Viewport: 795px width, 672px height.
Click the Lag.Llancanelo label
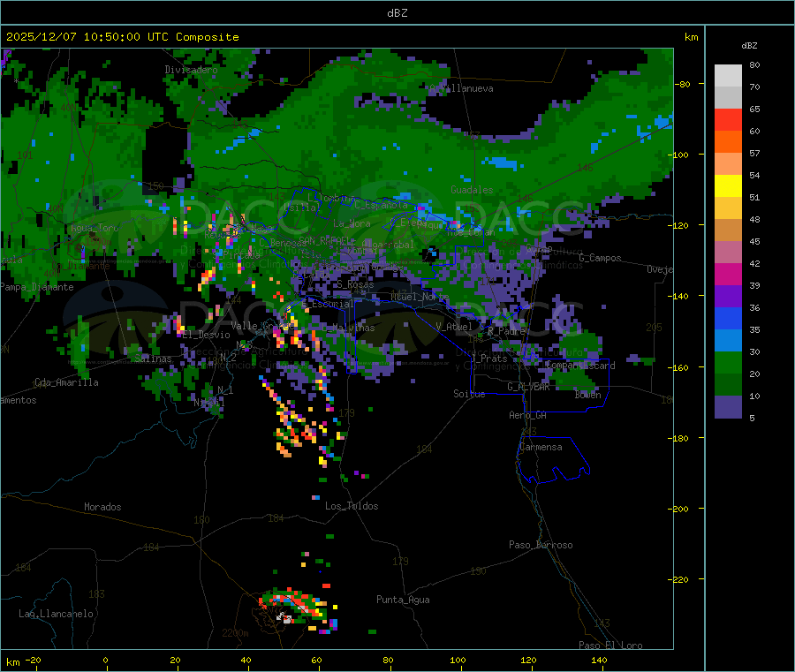[x=56, y=614]
